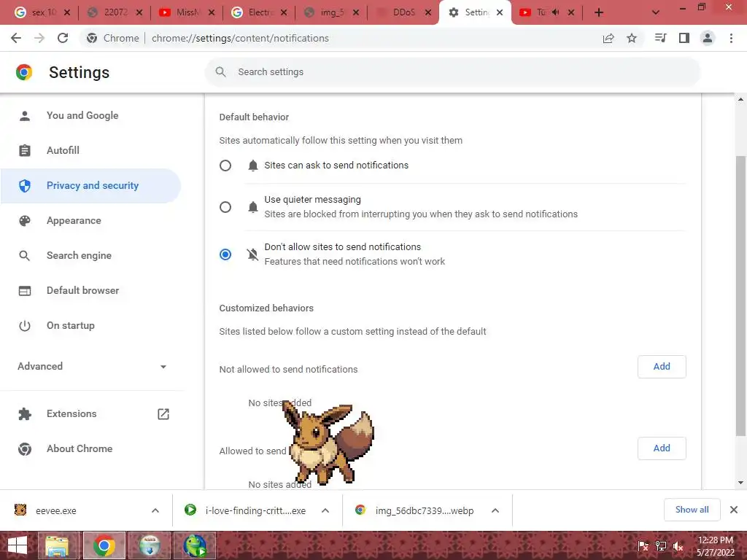
Task: Select Sites can ask to send notifications
Action: pos(225,166)
